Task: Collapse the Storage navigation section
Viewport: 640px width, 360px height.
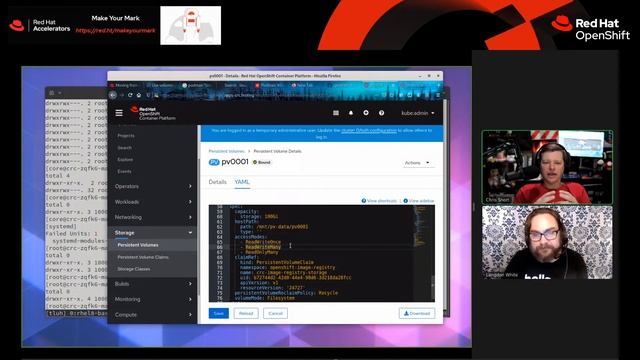Action: pos(153,232)
